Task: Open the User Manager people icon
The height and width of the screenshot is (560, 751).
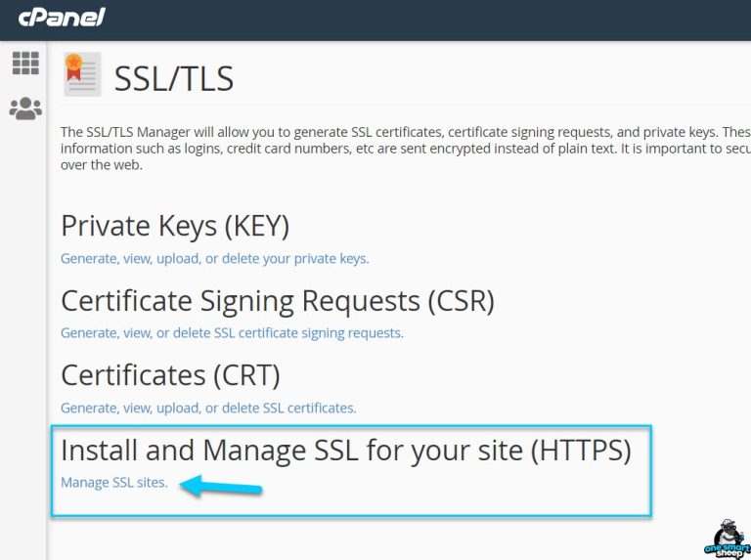Action: coord(25,108)
